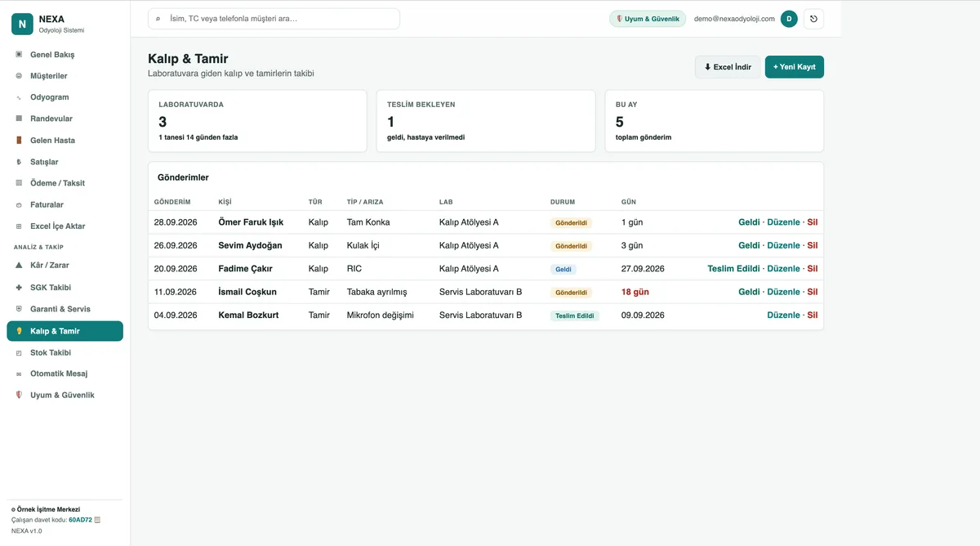Open the user avatar labeled D
The width and height of the screenshot is (980, 546).
pos(789,19)
